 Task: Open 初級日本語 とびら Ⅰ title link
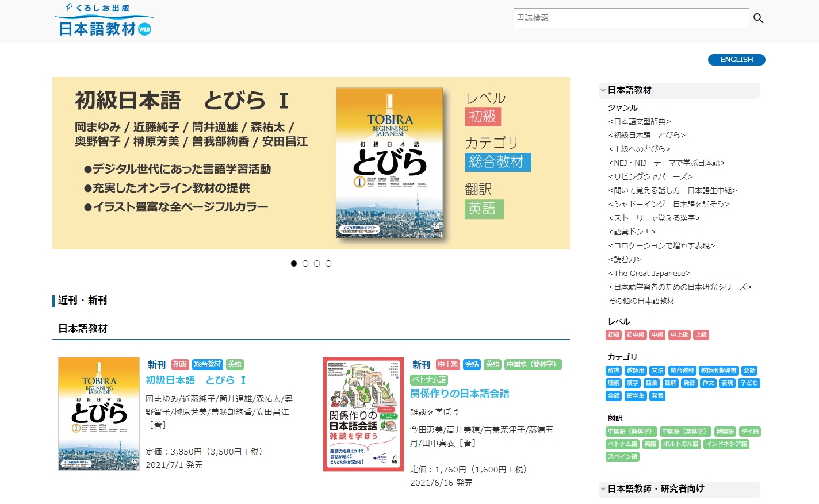[x=196, y=380]
